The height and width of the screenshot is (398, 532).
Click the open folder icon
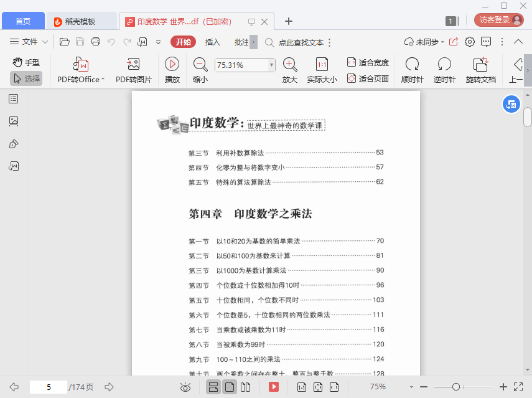click(65, 42)
